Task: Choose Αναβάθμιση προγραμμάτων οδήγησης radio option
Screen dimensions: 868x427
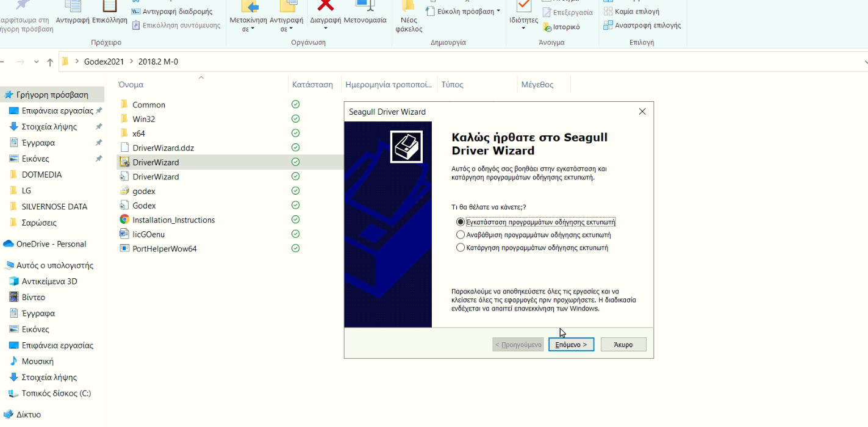Action: click(x=461, y=235)
